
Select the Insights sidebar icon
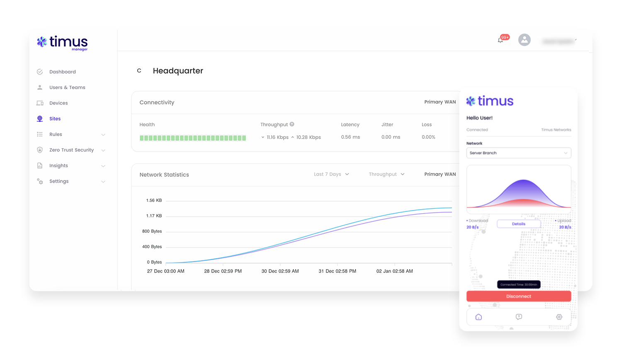tap(39, 165)
